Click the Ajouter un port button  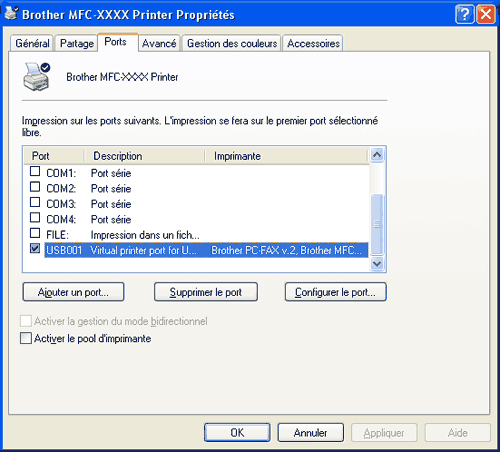[73, 292]
